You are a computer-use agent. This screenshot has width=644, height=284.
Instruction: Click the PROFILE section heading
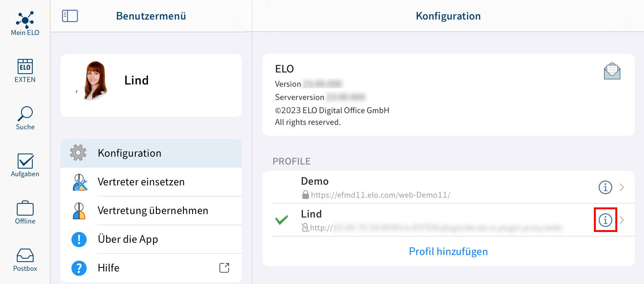point(292,161)
